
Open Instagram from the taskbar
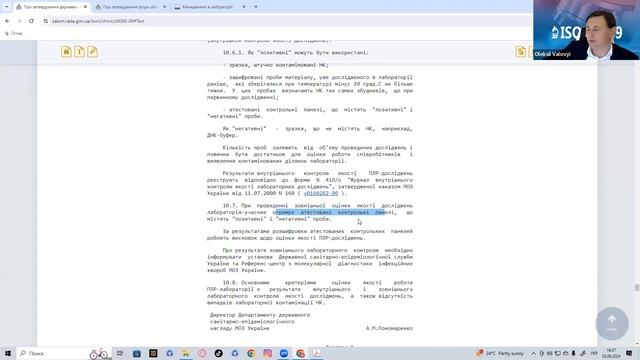point(267,353)
